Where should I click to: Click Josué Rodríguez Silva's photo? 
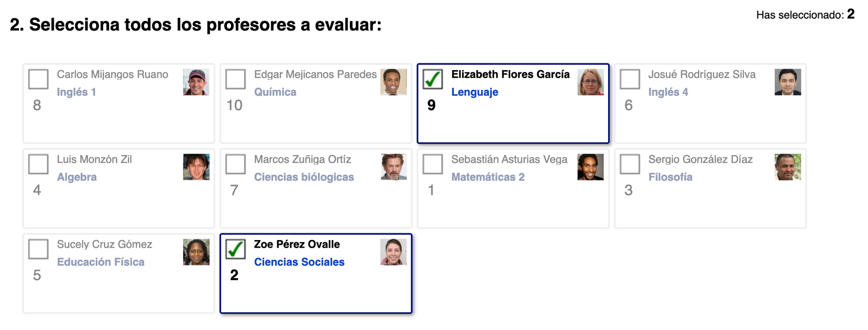(x=788, y=82)
